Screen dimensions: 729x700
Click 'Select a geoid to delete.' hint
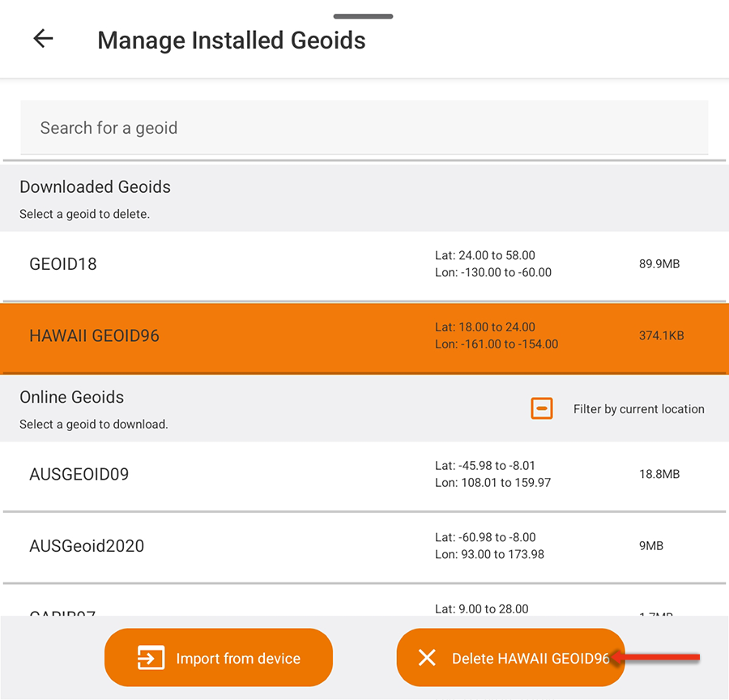[x=84, y=214]
